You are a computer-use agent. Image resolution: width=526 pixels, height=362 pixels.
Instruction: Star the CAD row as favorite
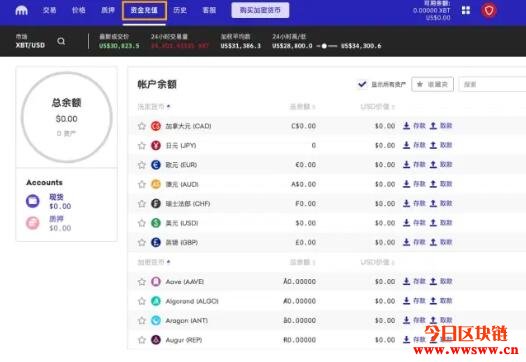142,126
